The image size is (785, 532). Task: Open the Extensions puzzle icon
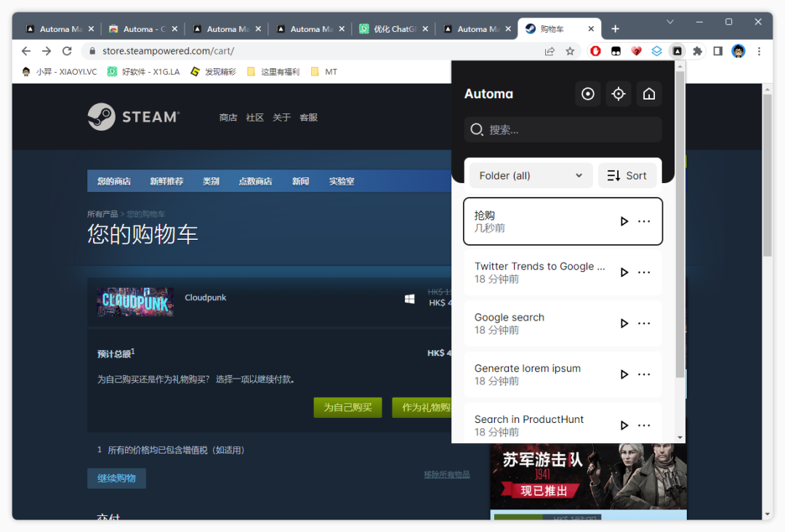click(697, 51)
